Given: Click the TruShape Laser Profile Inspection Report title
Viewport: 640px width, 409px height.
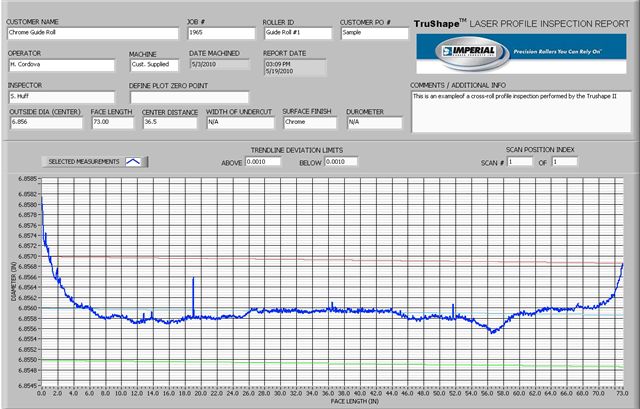Looking at the screenshot, I should click(x=522, y=24).
